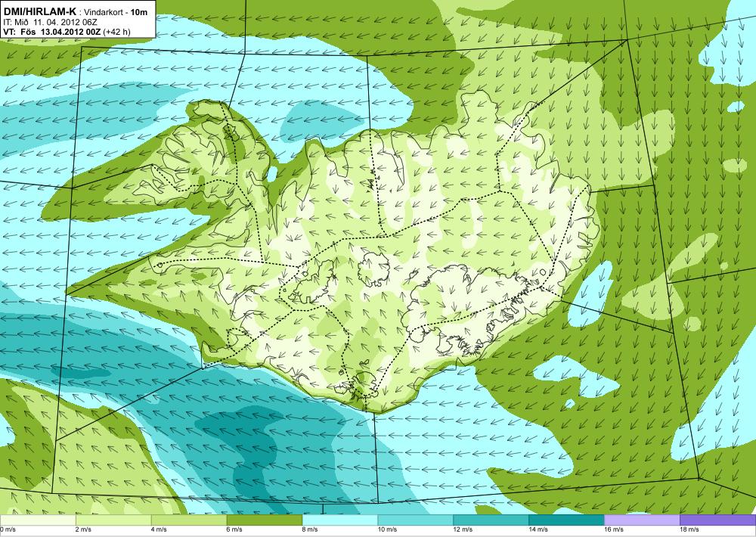This screenshot has height=537, width=756.
Task: Select the teal swatch between 12 and 14 m/s
Action: tap(491, 520)
